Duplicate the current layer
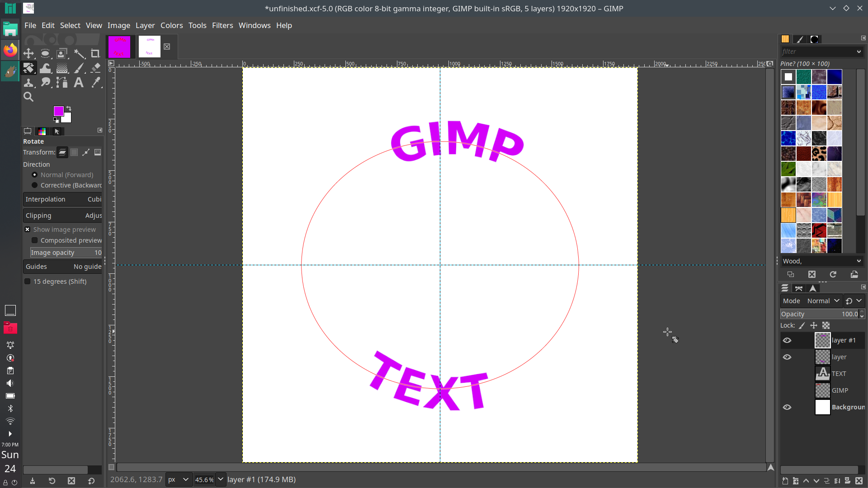The image size is (868, 488). point(827,481)
